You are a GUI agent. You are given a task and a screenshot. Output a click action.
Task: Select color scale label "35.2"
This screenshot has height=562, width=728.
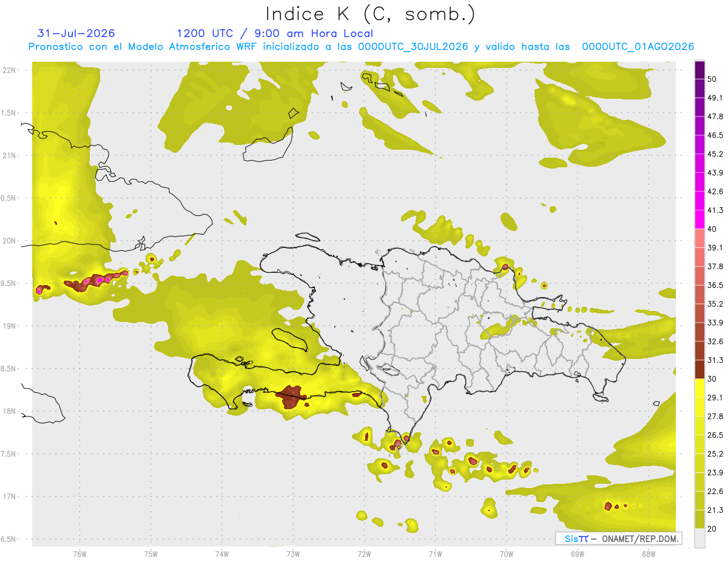click(715, 304)
